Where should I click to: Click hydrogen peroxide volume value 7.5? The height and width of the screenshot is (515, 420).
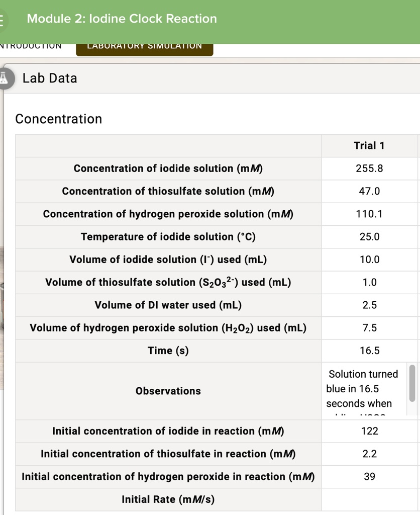[369, 328]
